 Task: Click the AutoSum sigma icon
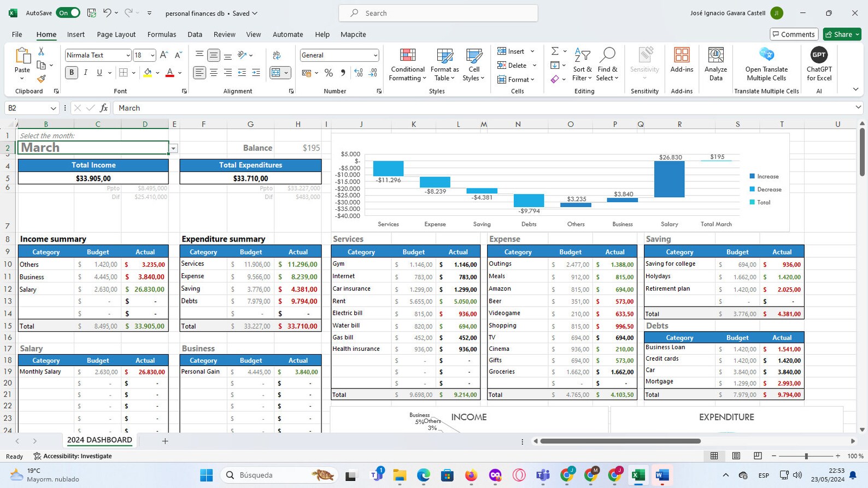pyautogui.click(x=555, y=51)
